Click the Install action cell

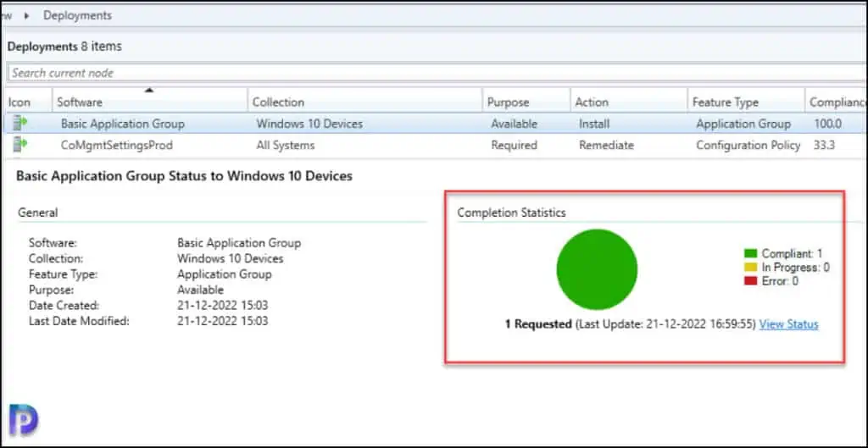click(594, 124)
